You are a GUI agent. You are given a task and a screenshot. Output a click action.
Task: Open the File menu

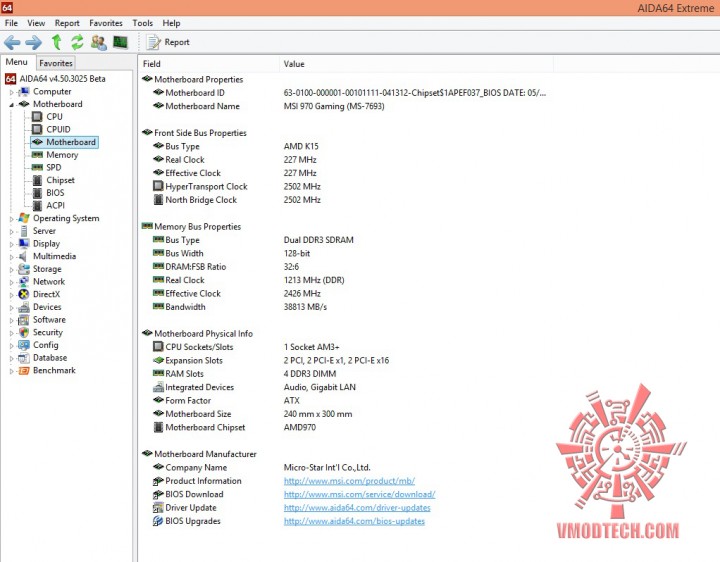[11, 23]
